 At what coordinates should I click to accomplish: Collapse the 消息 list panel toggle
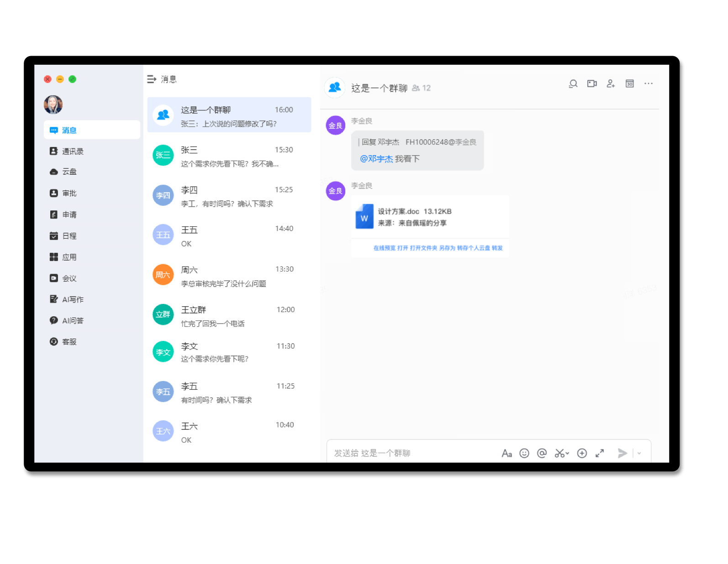(x=152, y=79)
